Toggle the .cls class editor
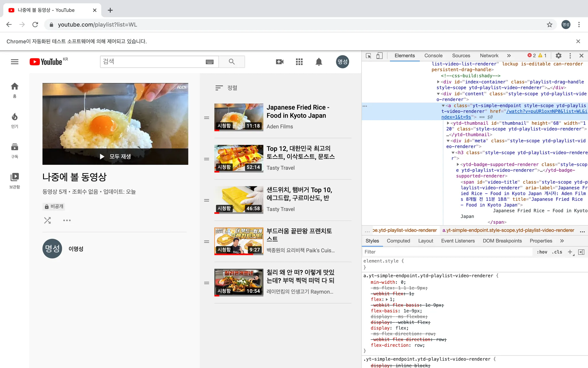588x368 pixels. click(557, 252)
